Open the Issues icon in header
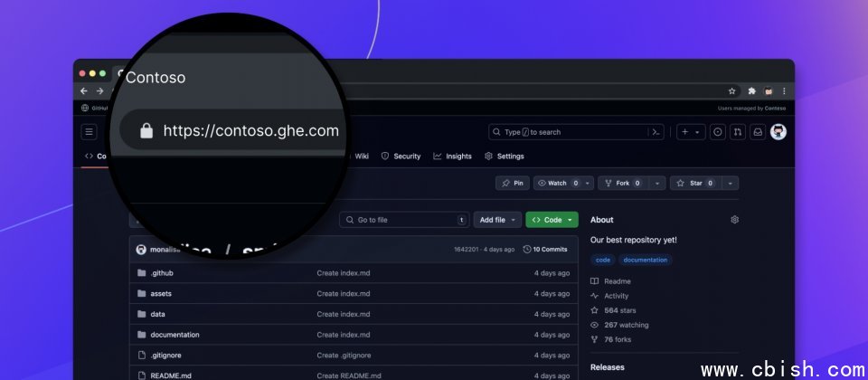 tap(718, 132)
